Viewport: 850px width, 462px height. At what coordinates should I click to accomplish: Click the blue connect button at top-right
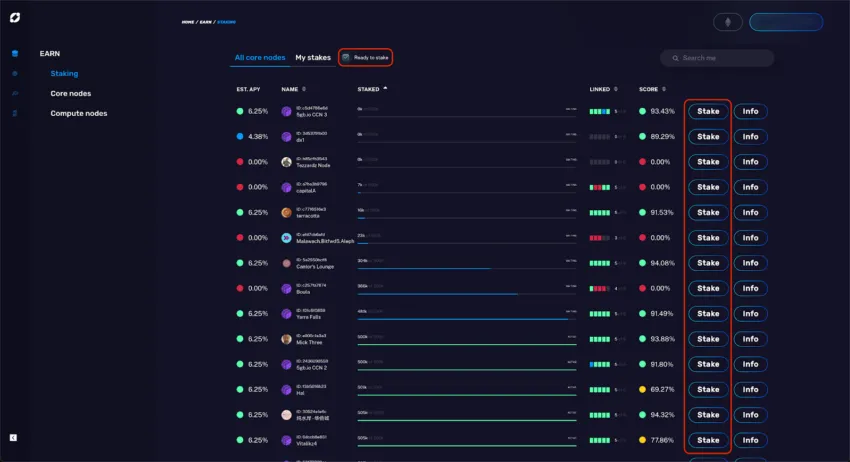click(x=785, y=22)
